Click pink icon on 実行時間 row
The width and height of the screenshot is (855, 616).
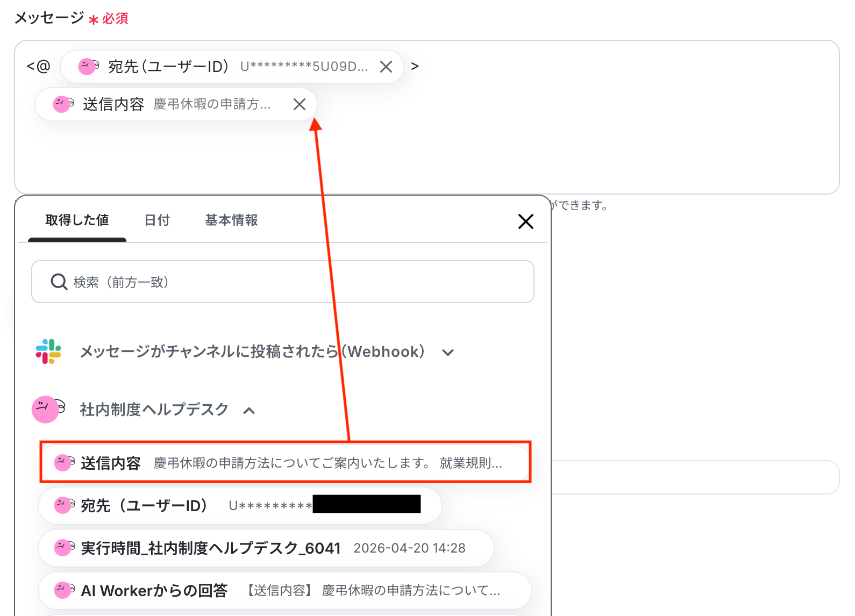pos(64,548)
